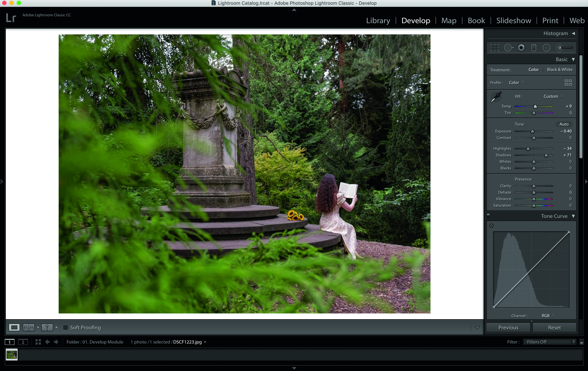
Task: Select the filmstrip photo thumbnail
Action: pyautogui.click(x=12, y=354)
